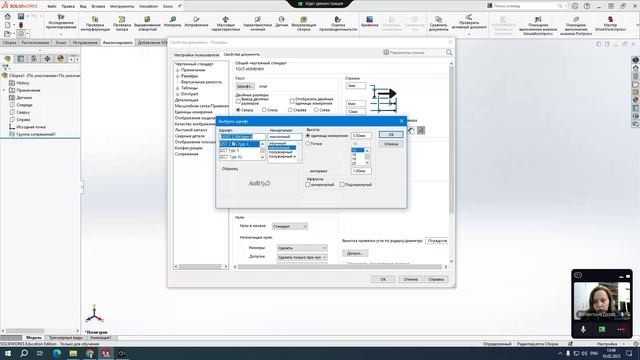Click the vertical scrollbar of properties panel
This screenshot has width=640, height=360.
(451, 163)
